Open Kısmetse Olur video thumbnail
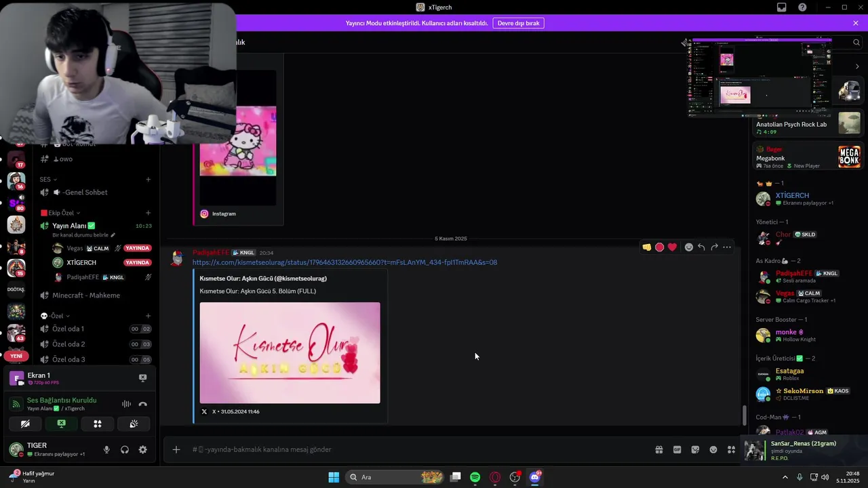 click(x=290, y=353)
